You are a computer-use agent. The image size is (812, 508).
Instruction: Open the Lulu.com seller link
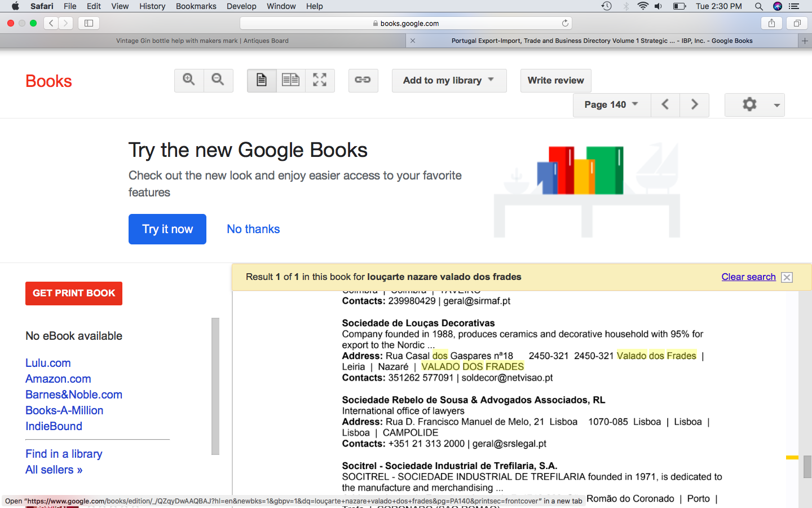click(x=48, y=363)
